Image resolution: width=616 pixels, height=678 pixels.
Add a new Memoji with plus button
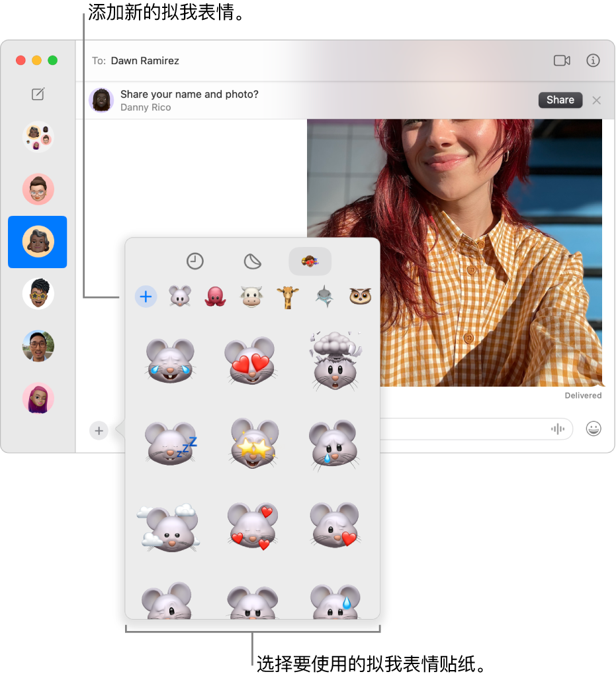(x=146, y=297)
